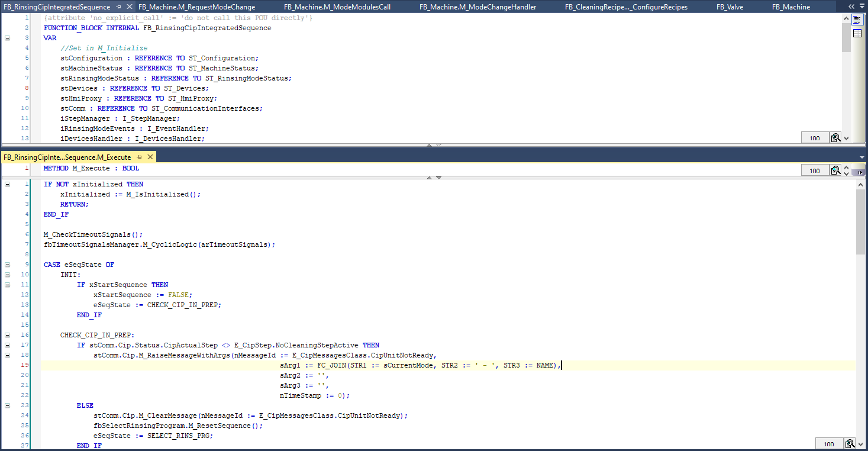Click the declaration pane scrollbar up arrow
868x451 pixels.
pos(846,19)
